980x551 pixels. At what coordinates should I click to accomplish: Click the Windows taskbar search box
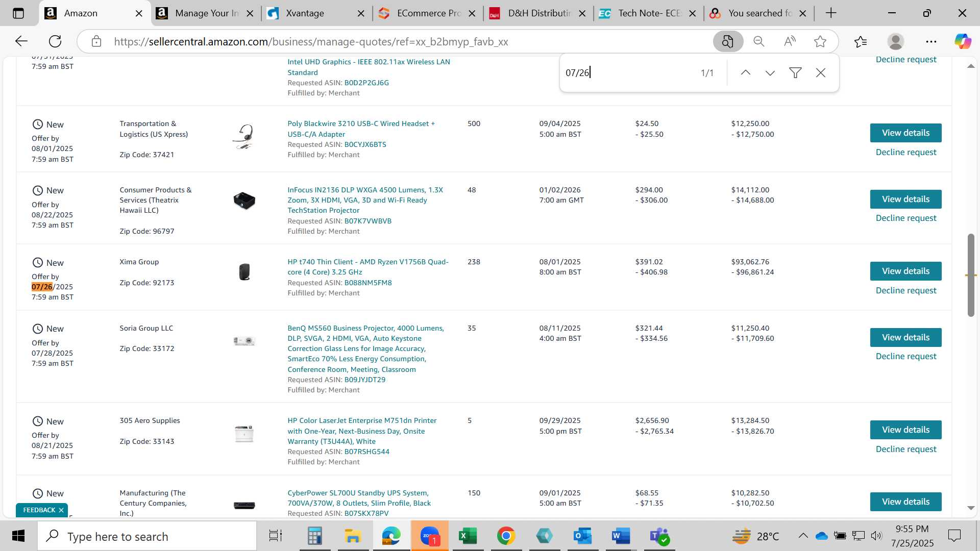(x=147, y=536)
